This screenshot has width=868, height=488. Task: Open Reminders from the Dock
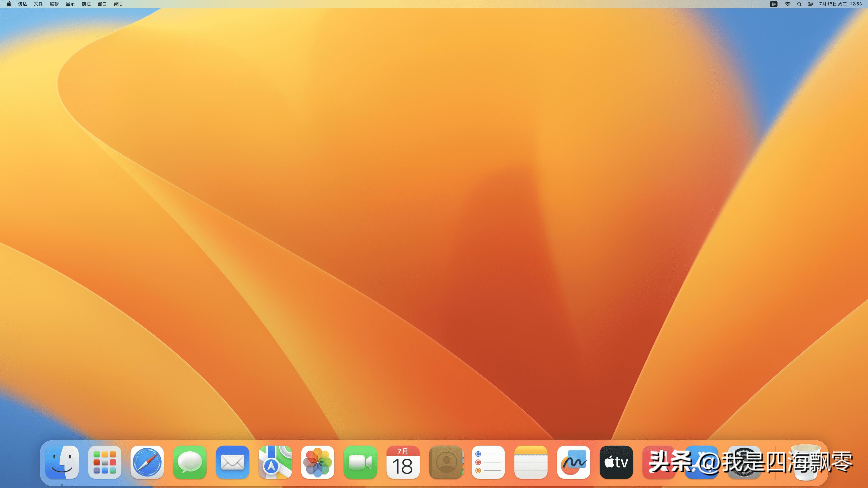[488, 462]
